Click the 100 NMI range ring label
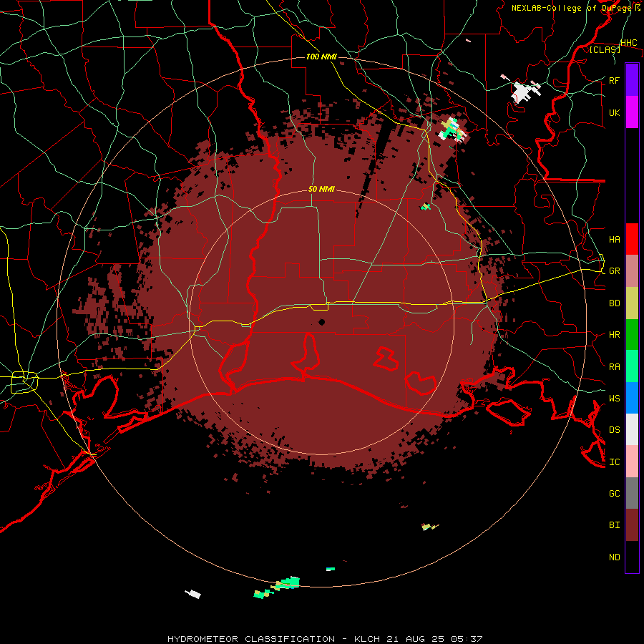This screenshot has width=644, height=644. (321, 57)
